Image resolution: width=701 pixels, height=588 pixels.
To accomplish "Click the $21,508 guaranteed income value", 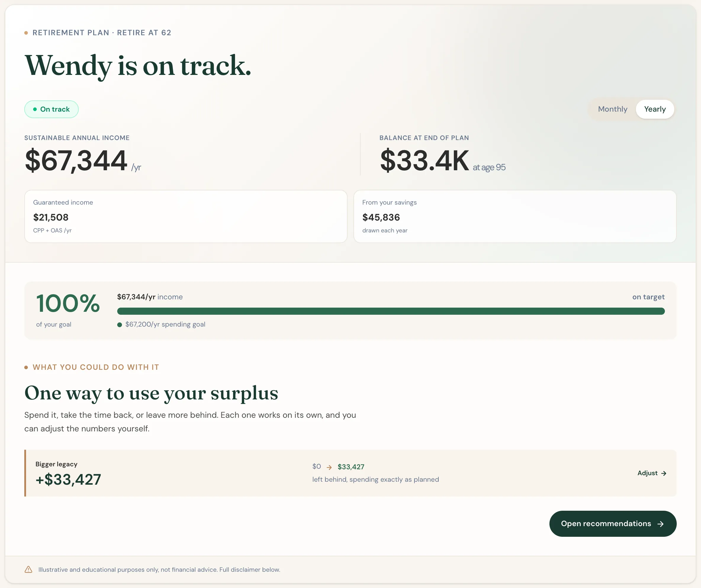I will (x=51, y=217).
